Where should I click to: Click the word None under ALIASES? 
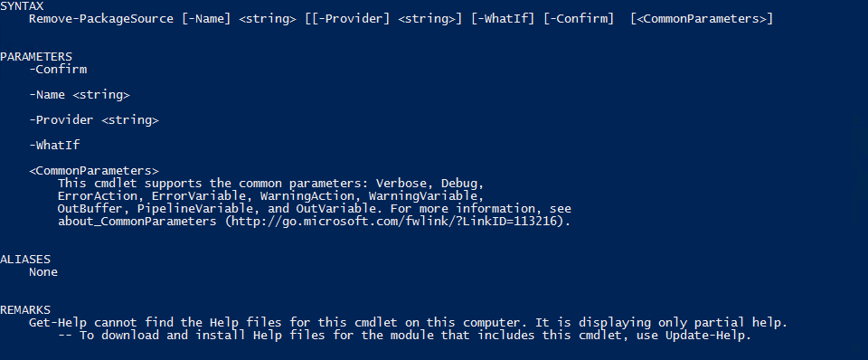43,272
